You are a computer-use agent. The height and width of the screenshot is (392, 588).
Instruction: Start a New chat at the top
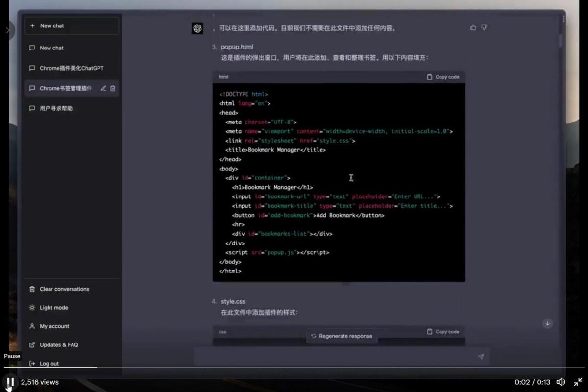[x=72, y=26]
